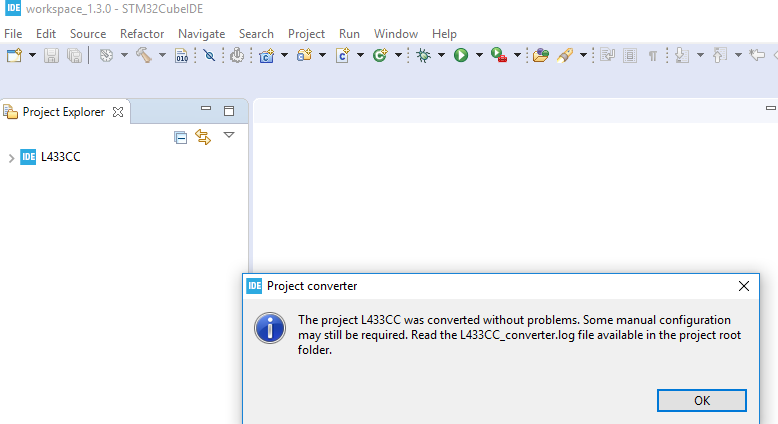Click the Next Annotation down-arrow icon
The image size is (778, 424).
click(x=682, y=55)
